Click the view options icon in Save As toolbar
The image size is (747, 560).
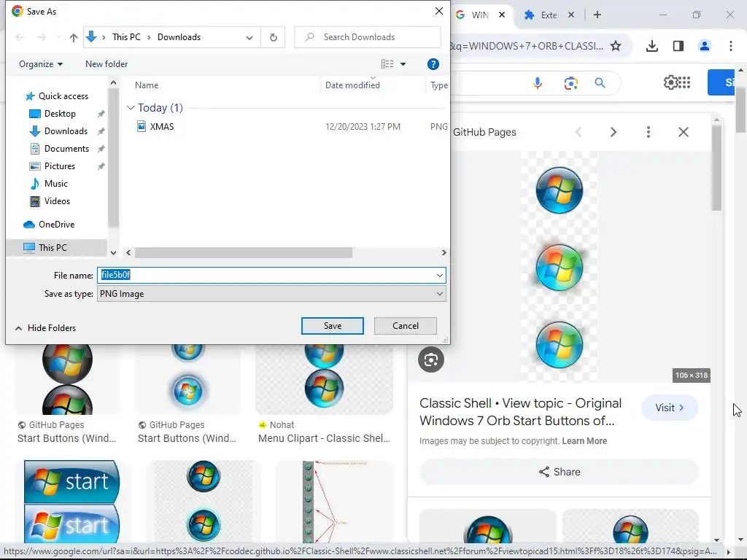pyautogui.click(x=387, y=64)
